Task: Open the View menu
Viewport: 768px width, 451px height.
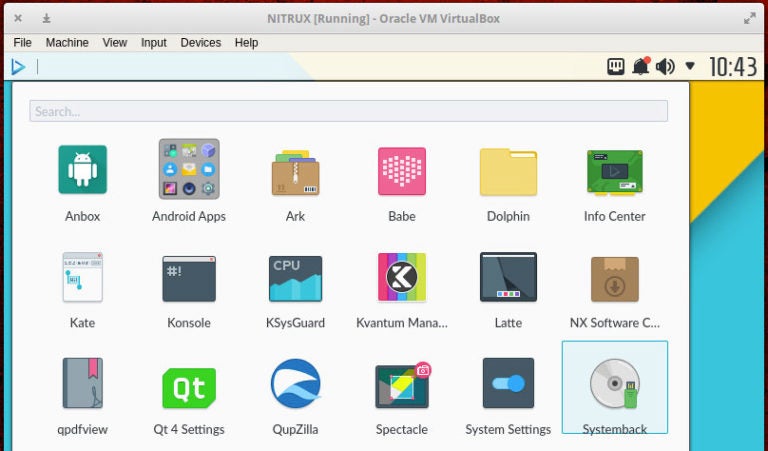Action: [x=115, y=43]
